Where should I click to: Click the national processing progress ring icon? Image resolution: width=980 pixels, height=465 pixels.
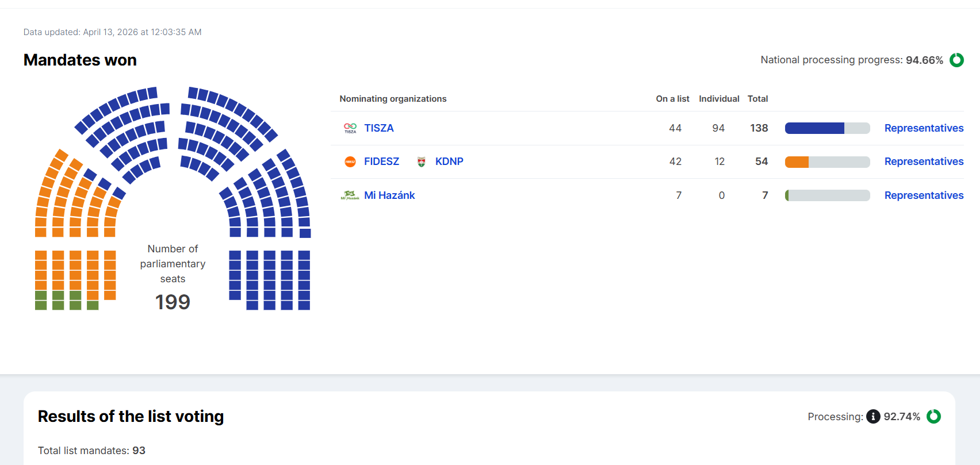(x=956, y=60)
